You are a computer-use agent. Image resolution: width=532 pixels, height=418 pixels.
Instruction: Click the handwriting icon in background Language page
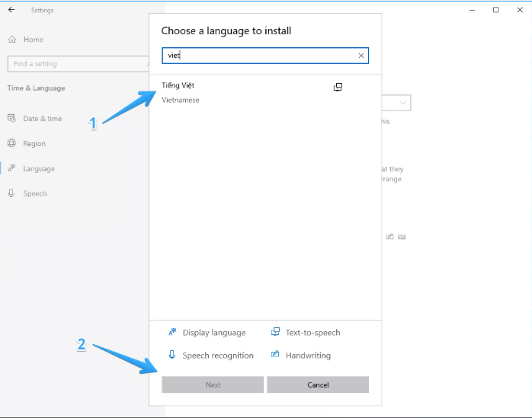pos(389,237)
